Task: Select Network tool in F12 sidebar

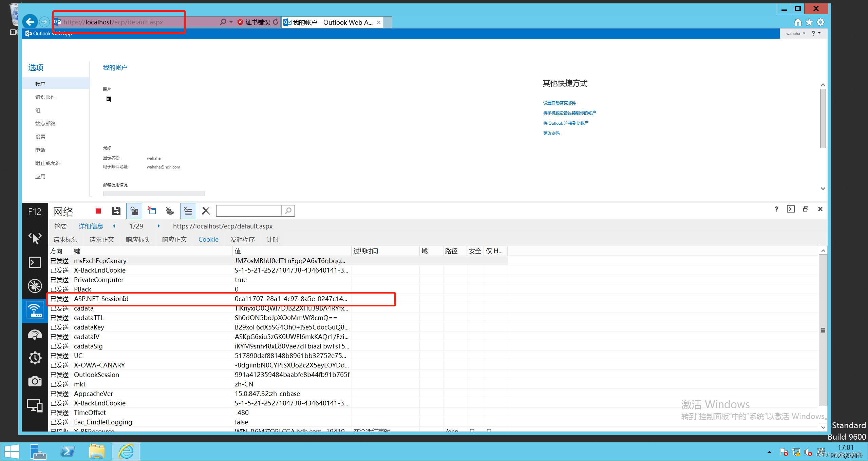Action: tap(35, 310)
